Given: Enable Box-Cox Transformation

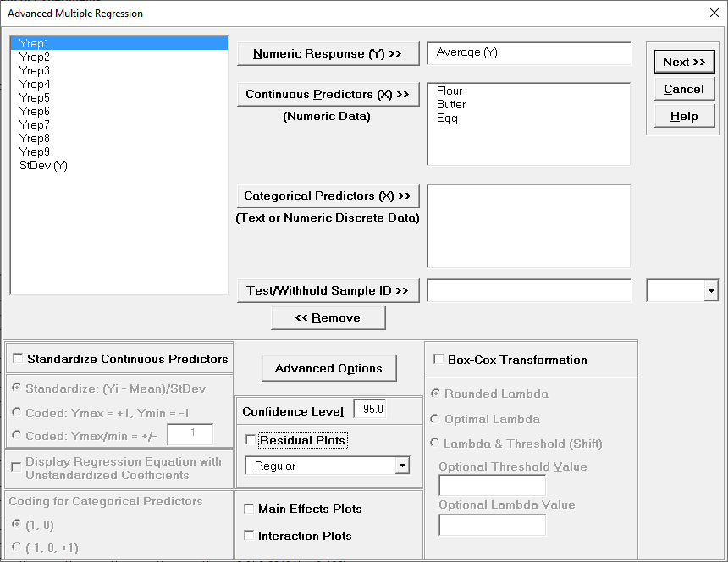Looking at the screenshot, I should (x=437, y=359).
